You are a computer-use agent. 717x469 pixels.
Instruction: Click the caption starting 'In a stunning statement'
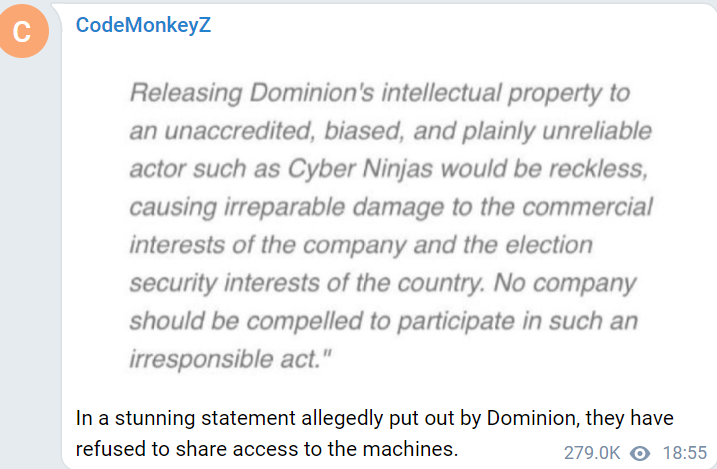pos(374,433)
